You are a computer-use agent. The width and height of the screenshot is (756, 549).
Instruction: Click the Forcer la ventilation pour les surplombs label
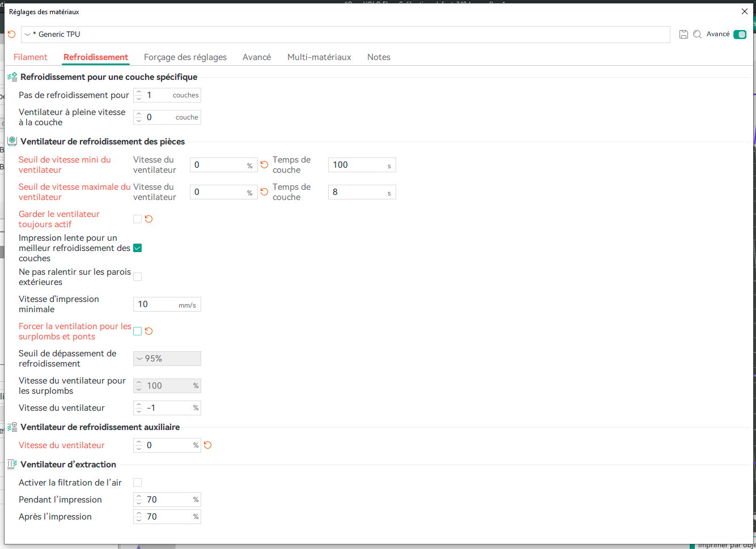pyautogui.click(x=75, y=331)
